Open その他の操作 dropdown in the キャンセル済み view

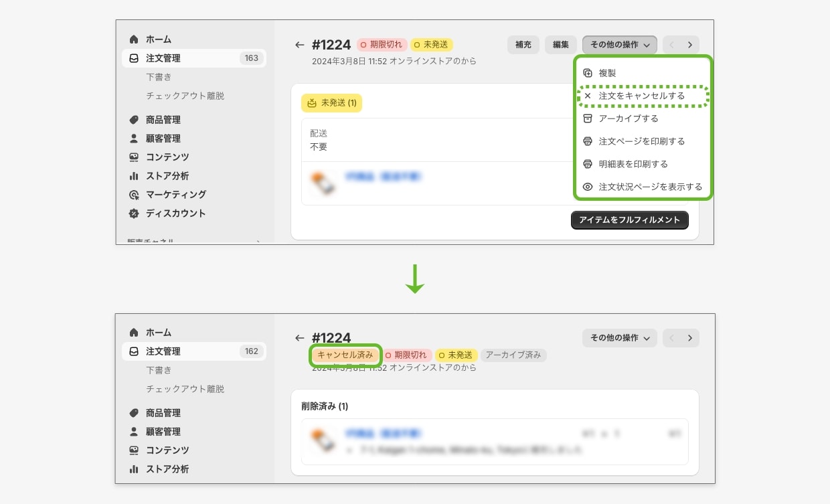point(620,338)
